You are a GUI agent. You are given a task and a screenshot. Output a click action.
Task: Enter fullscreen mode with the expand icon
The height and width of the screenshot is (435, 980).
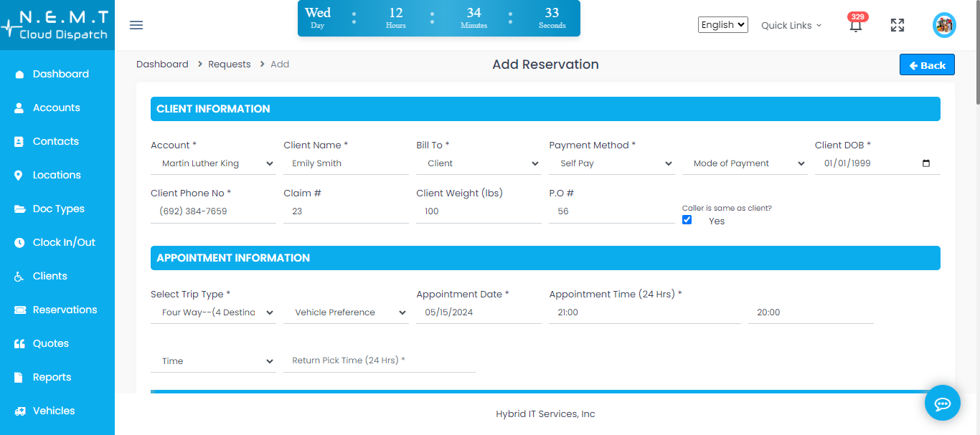897,25
